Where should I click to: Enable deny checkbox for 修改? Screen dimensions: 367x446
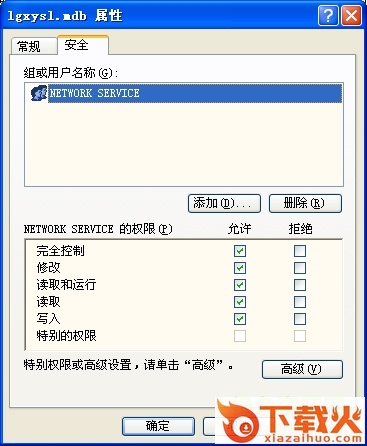pyautogui.click(x=300, y=268)
